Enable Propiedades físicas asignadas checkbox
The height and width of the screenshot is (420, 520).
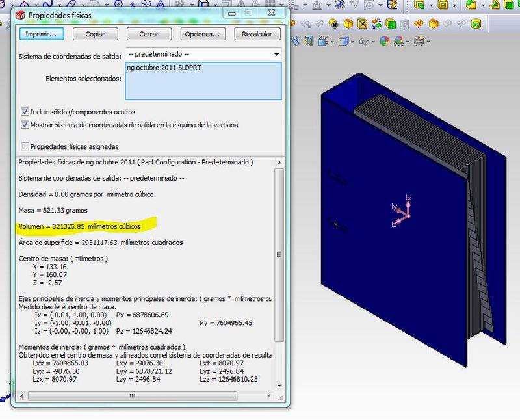click(x=25, y=146)
